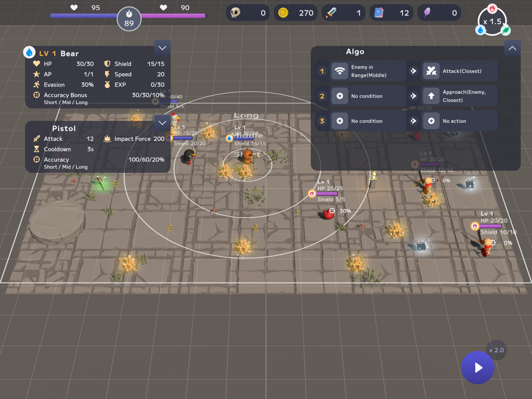Click the Pistol Attack sword icon
The height and width of the screenshot is (399, 532).
[x=37, y=138]
